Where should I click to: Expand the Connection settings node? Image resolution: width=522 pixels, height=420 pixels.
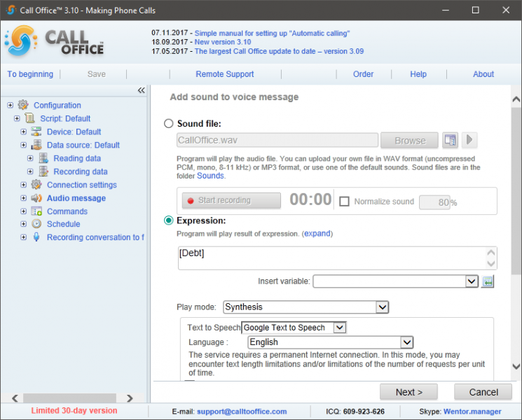(24, 185)
